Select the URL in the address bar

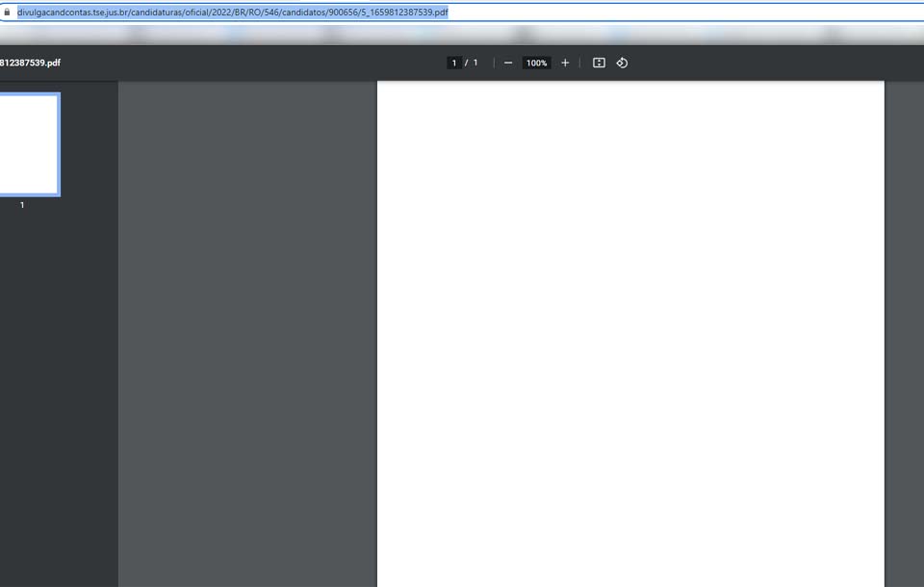[x=231, y=13]
